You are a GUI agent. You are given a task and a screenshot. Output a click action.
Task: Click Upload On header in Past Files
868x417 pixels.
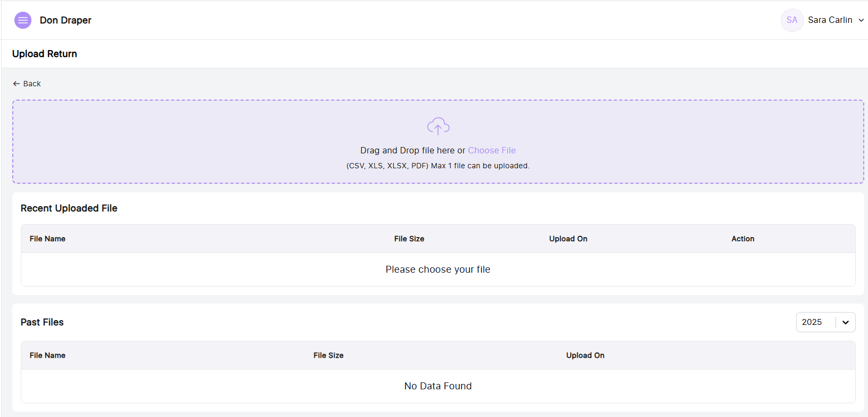[585, 355]
